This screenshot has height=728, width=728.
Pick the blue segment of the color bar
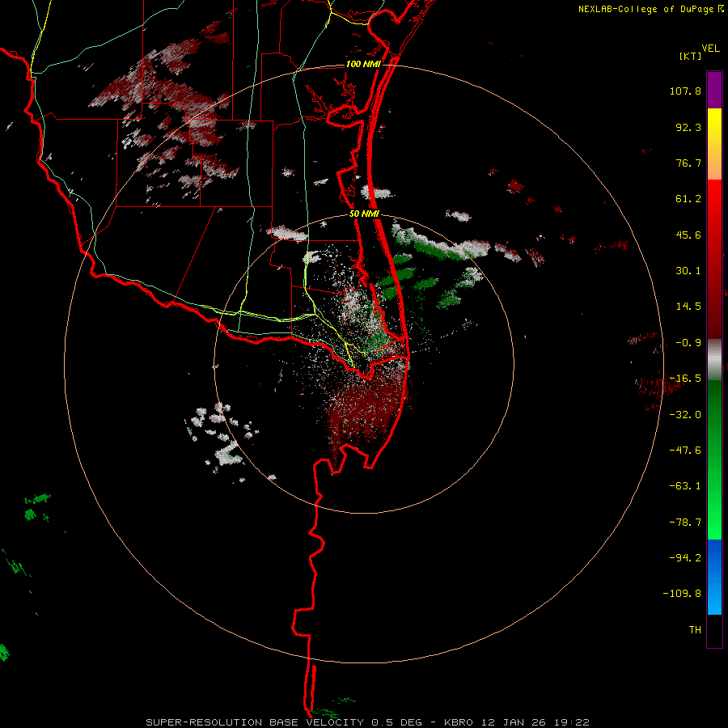(x=714, y=577)
